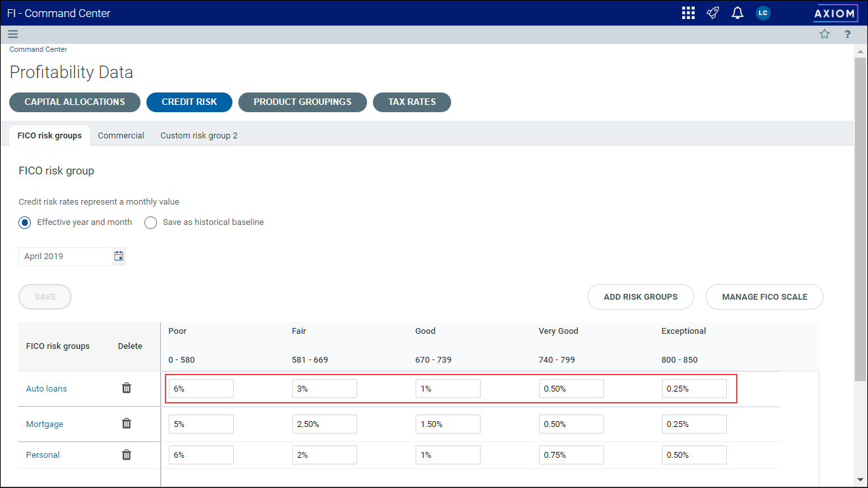
Task: Open help via the question mark icon
Action: click(848, 35)
